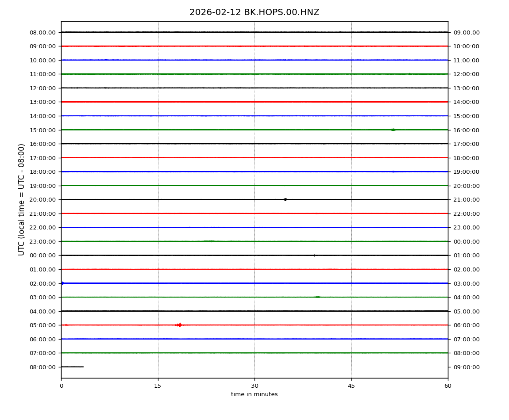Click the left-axis 17:00:00 time label
This screenshot has height=420, width=509.
click(x=43, y=158)
